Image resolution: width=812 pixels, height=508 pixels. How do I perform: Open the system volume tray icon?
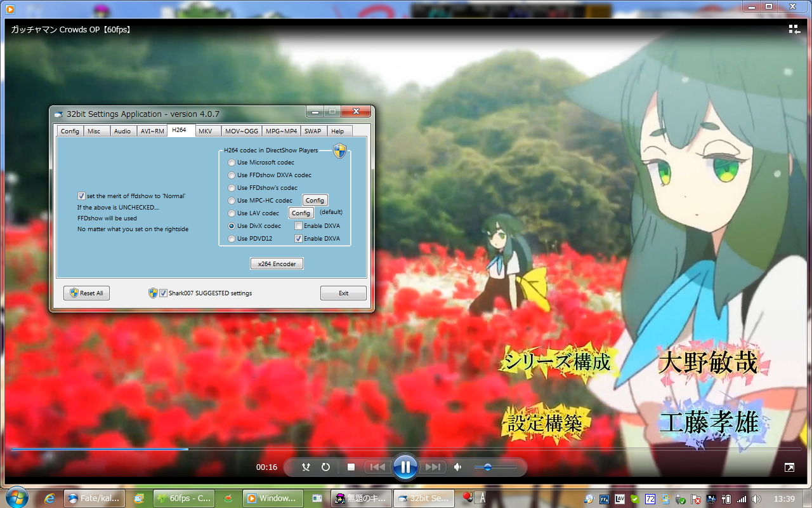click(x=756, y=498)
